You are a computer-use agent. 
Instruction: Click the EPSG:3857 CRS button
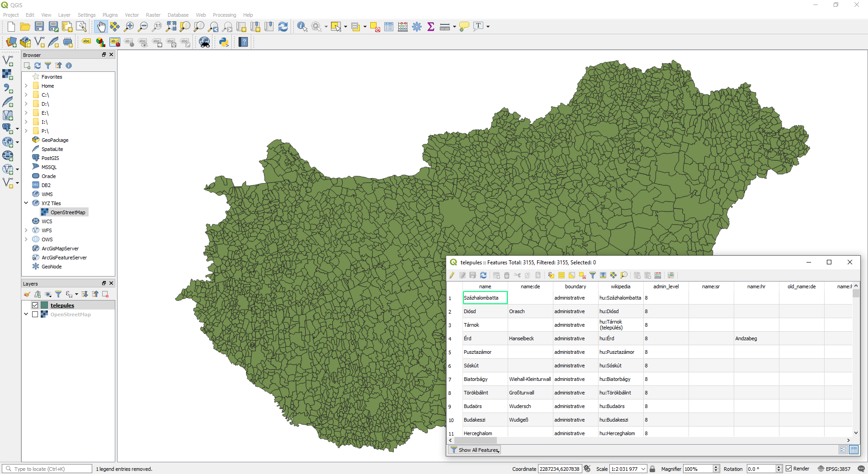834,469
